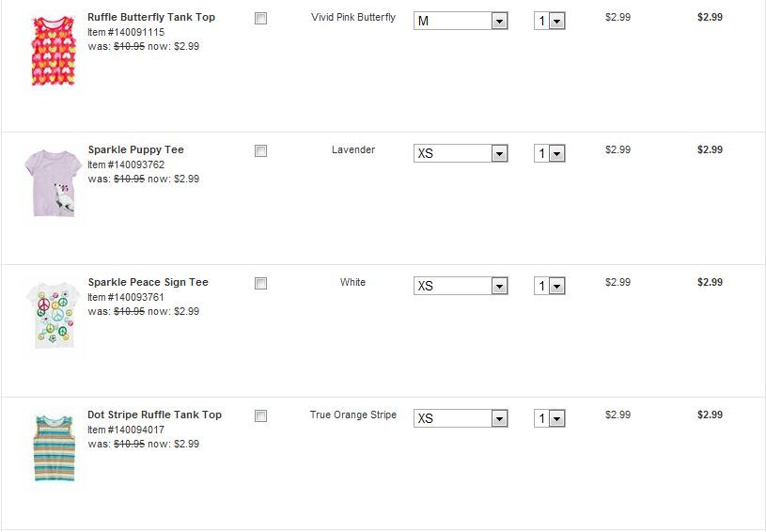Click the Sparkle Puppy Tee product image
Screen dimensions: 766x532
(51, 182)
